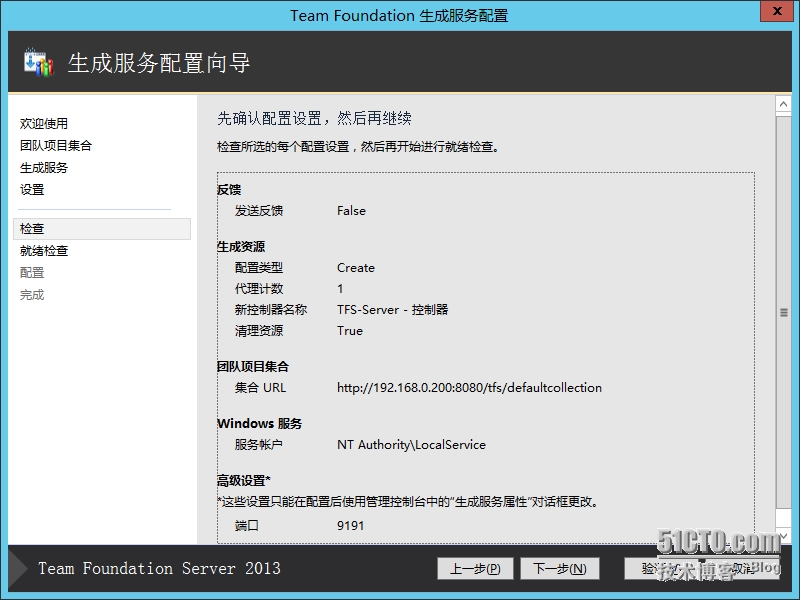Grab the vertical scrollbar thumb
800x600 pixels.
(x=783, y=312)
